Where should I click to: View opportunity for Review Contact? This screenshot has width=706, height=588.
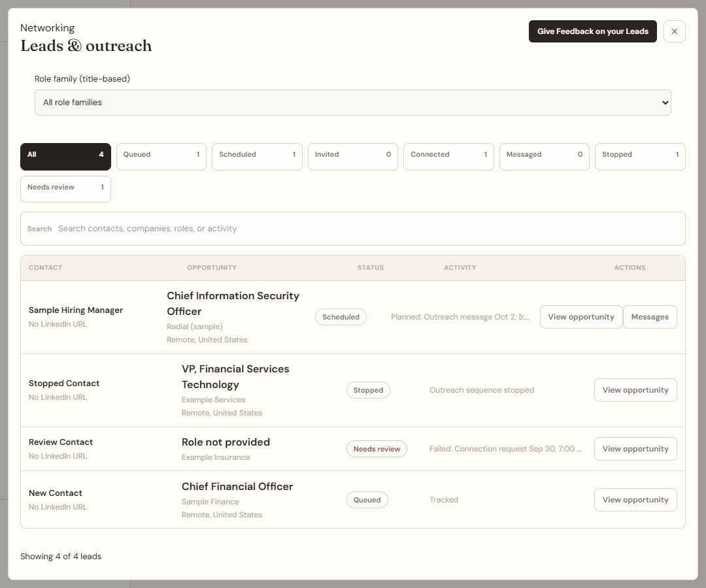click(x=635, y=449)
